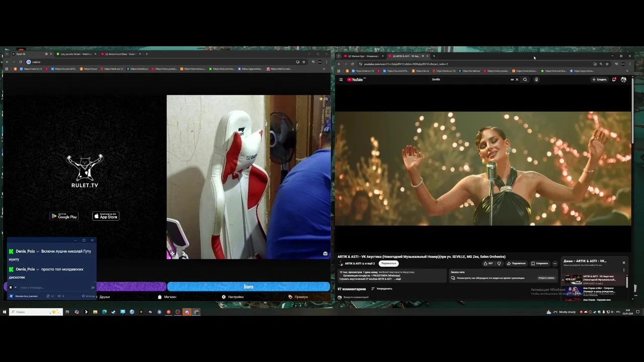Sort comments with the Упорядочить control
Viewport: 644px width, 362px height.
[382, 289]
